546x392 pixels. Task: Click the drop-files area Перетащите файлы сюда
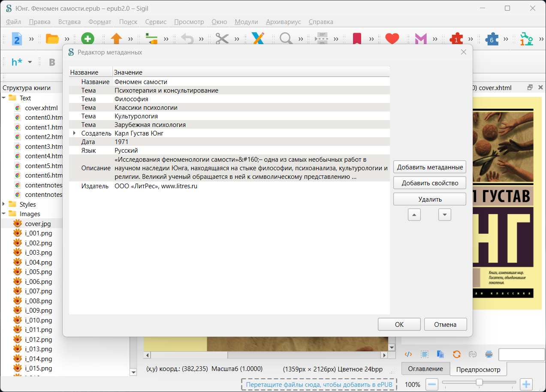pyautogui.click(x=319, y=384)
